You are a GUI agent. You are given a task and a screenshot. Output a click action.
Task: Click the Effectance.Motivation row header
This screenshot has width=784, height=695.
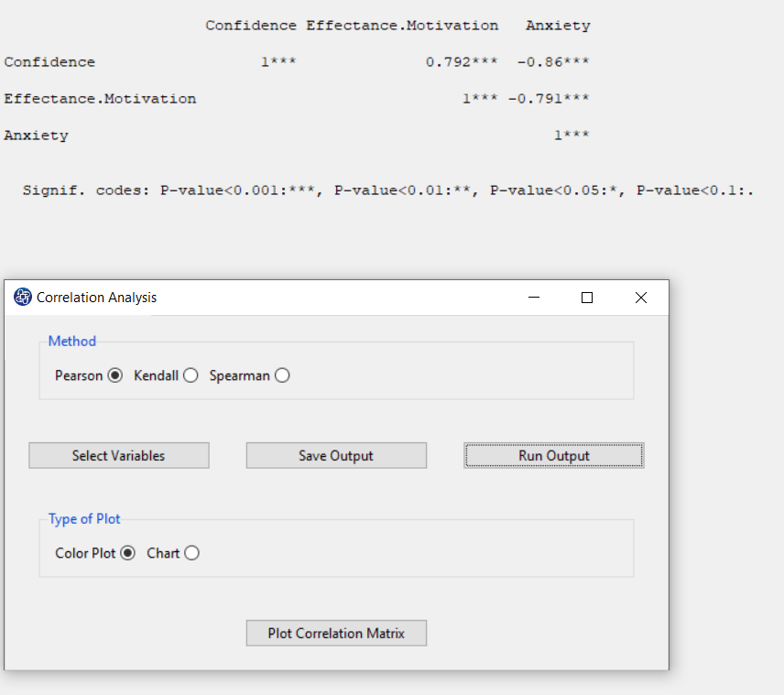[100, 99]
